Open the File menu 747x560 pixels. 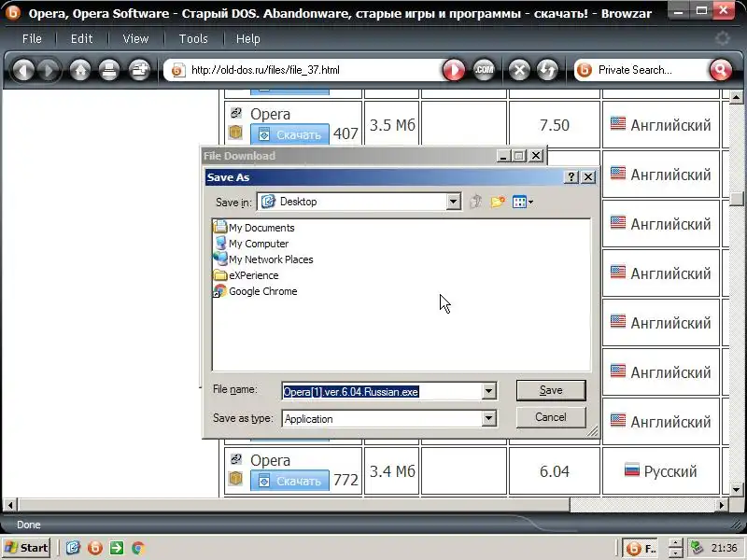tap(32, 38)
